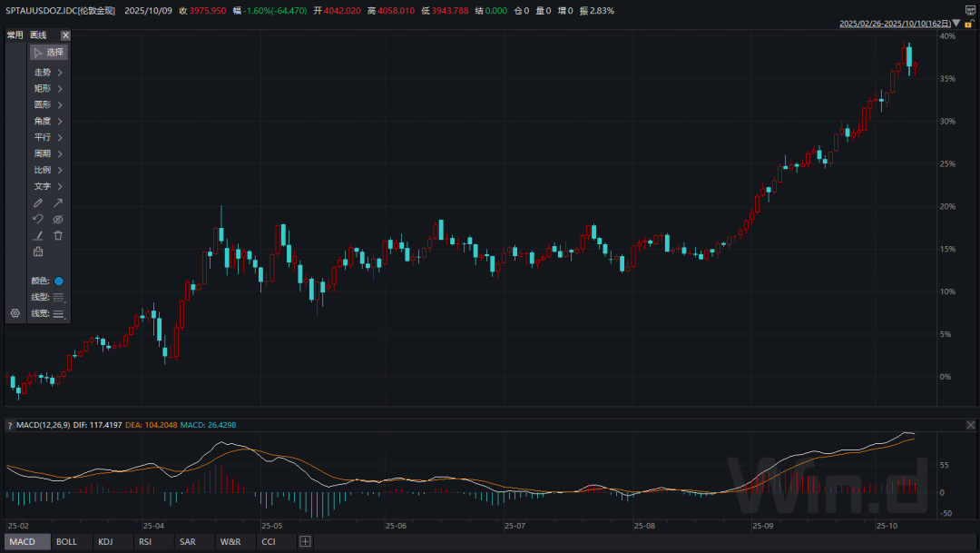
Task: Click the MACD help question mark icon
Action: point(10,425)
